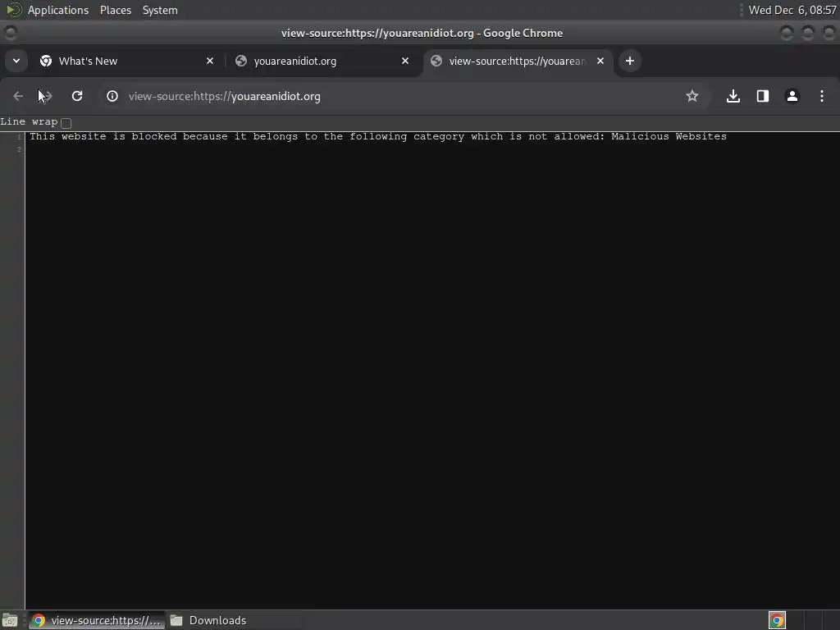Close the youareanidiot.org tab
The height and width of the screenshot is (630, 840).
(405, 61)
